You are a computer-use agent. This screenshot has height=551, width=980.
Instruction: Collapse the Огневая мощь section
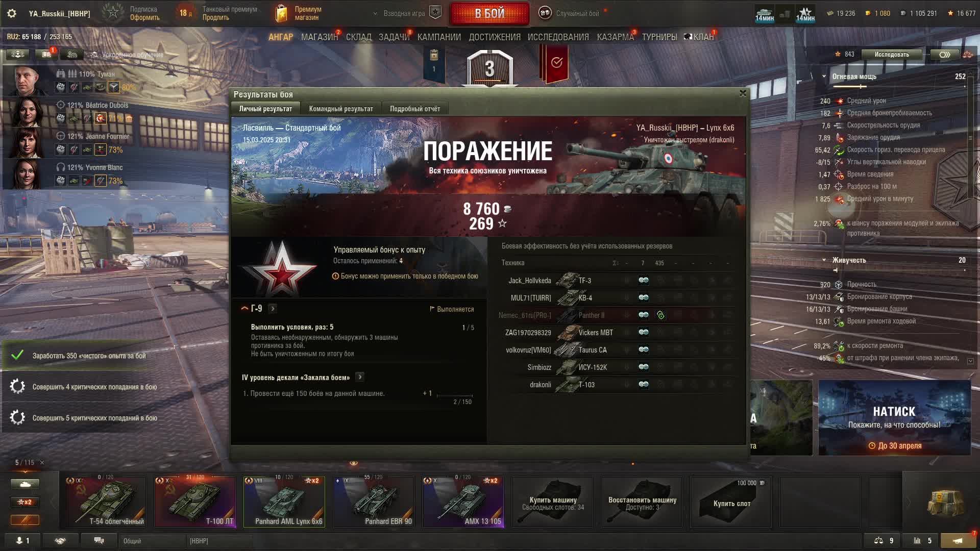[x=824, y=77]
